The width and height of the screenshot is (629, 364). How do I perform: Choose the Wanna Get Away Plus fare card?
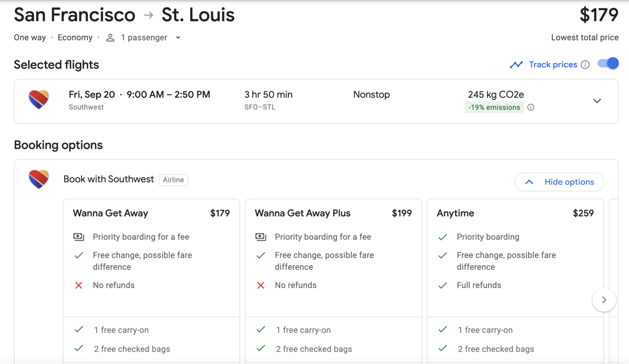pos(333,213)
